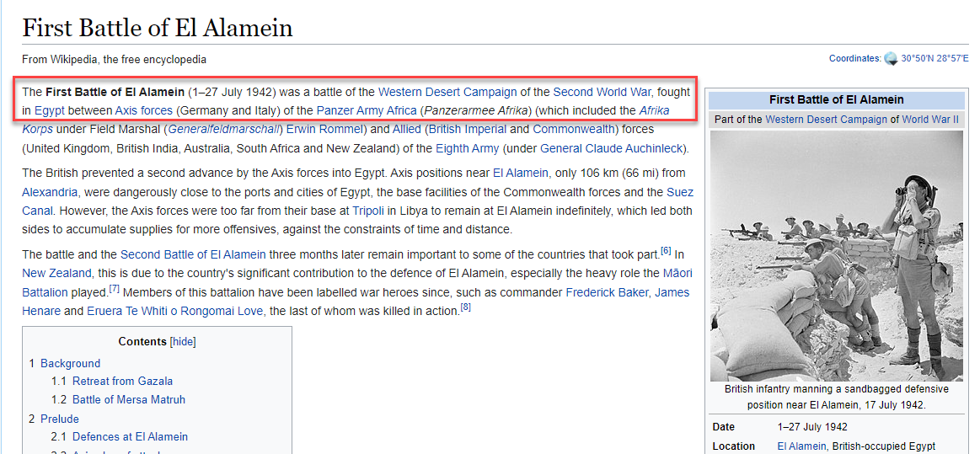Open the coordinates 30°50′N 28°57′E link
Screen dimensions: 980x454
(934, 59)
